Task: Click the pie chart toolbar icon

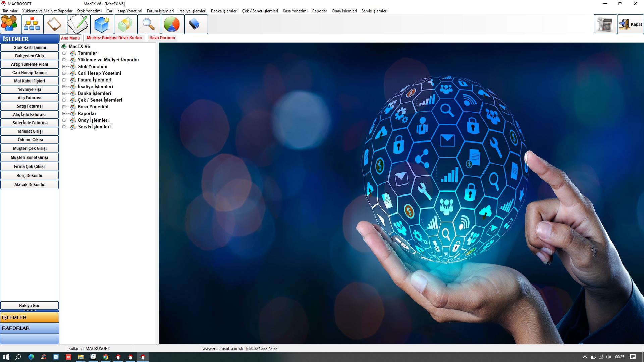Action: [172, 24]
